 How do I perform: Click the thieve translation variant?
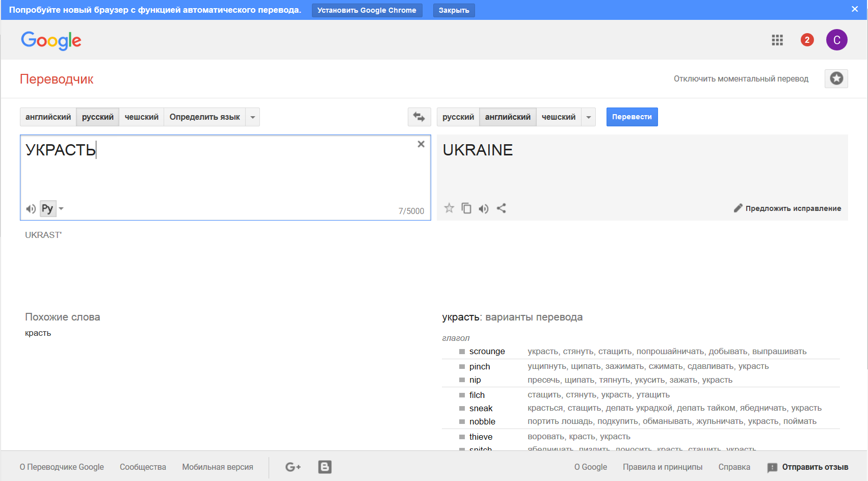coord(481,437)
